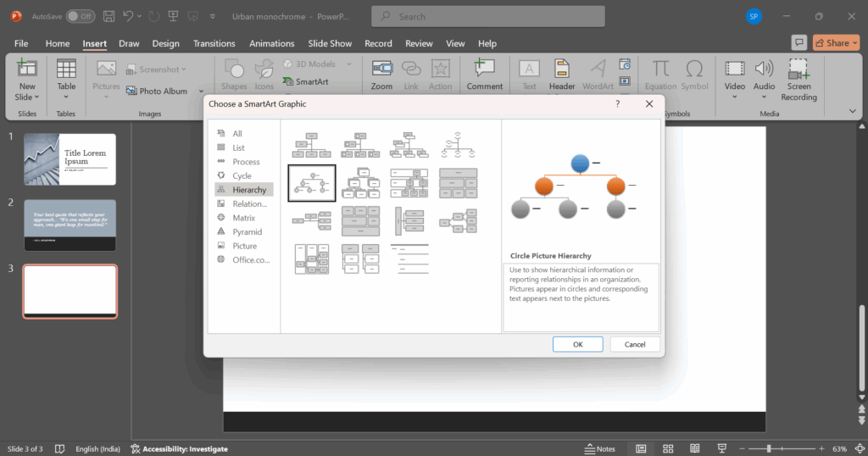The image size is (868, 456).
Task: Open the Save icon in title bar
Action: [108, 16]
